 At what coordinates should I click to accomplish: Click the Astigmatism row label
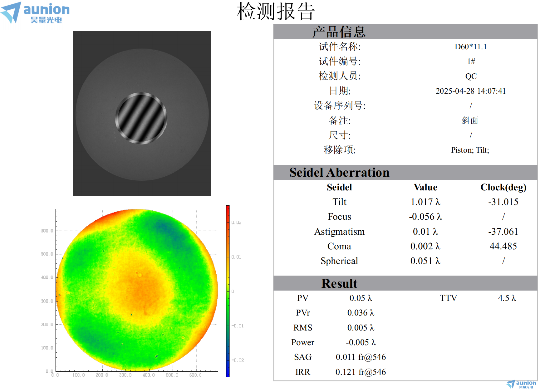(x=339, y=232)
